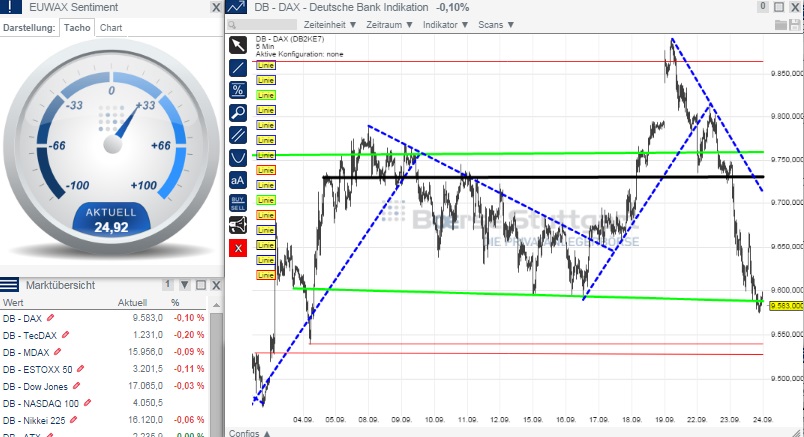The width and height of the screenshot is (804, 437).
Task: Click the megaphone alert tool
Action: tap(238, 225)
